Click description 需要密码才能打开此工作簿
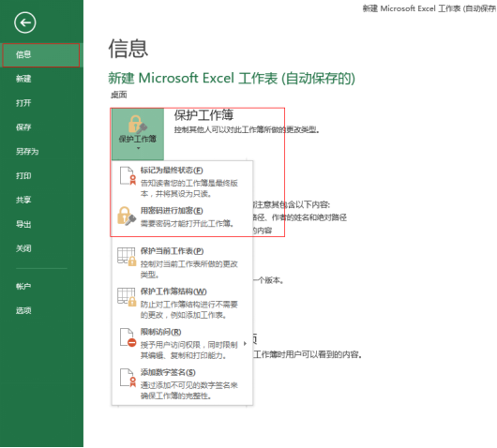The height and width of the screenshot is (448, 497). tap(188, 223)
